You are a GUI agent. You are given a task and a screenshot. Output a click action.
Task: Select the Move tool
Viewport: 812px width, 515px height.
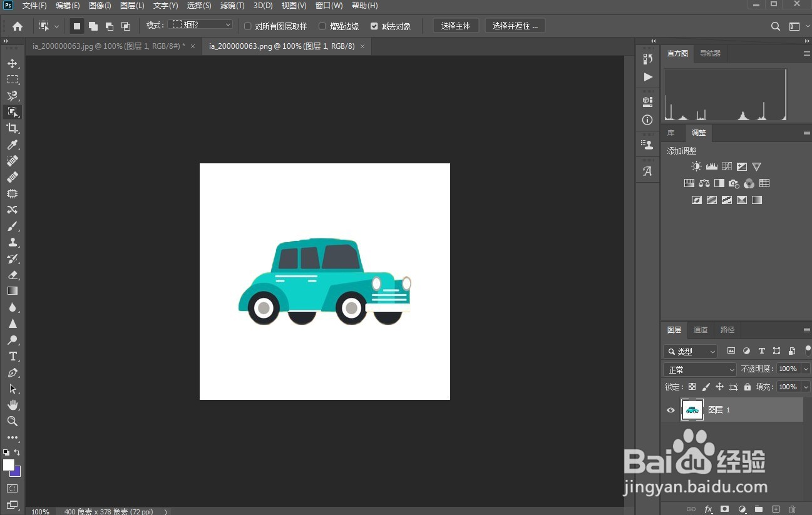point(12,63)
